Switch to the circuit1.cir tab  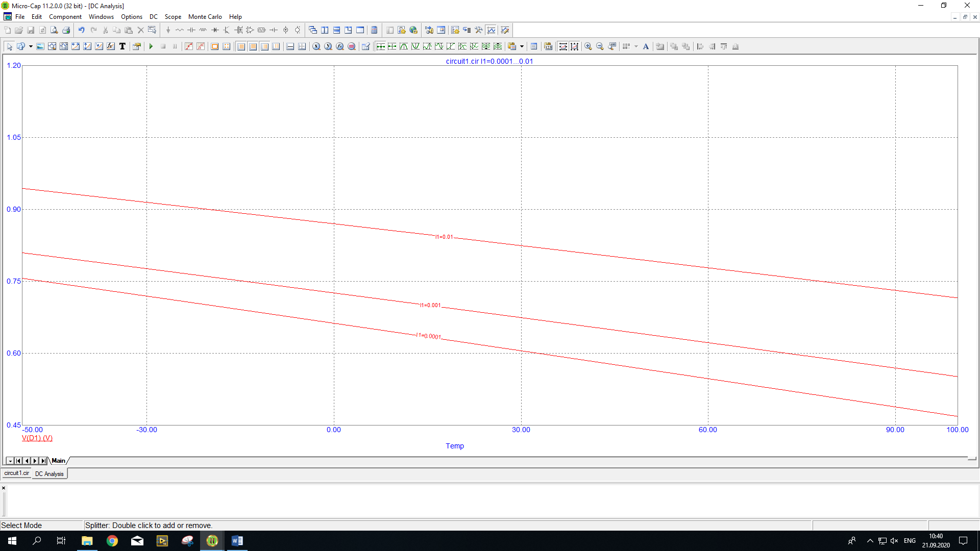[17, 473]
